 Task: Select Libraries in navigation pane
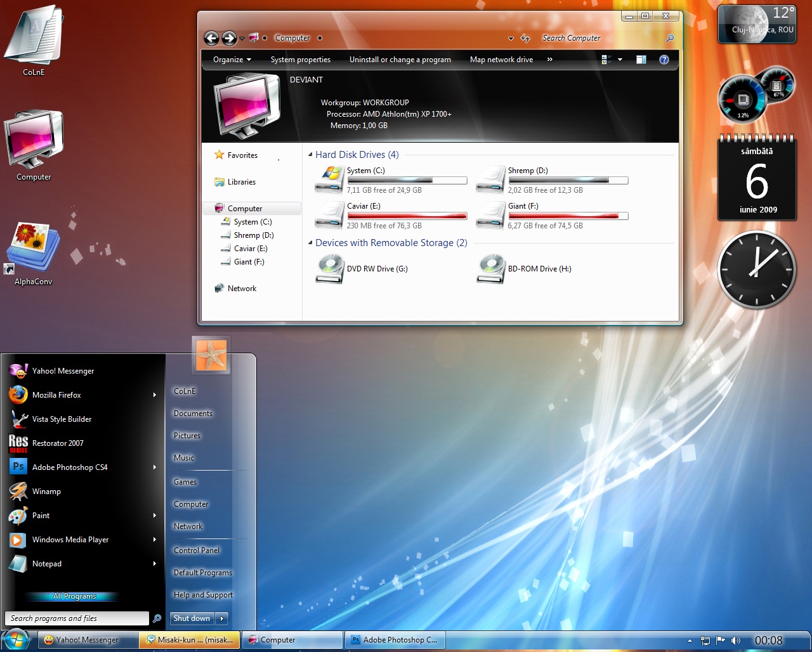235,182
